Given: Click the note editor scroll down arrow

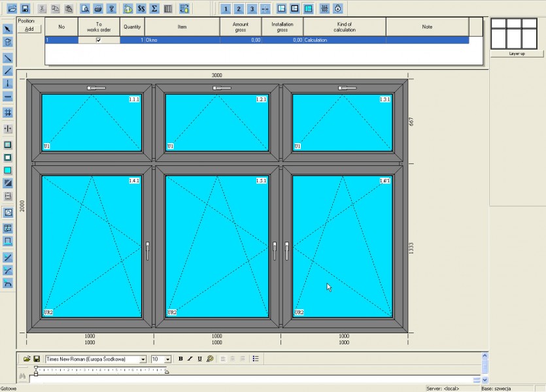Looking at the screenshot, I should (485, 380).
